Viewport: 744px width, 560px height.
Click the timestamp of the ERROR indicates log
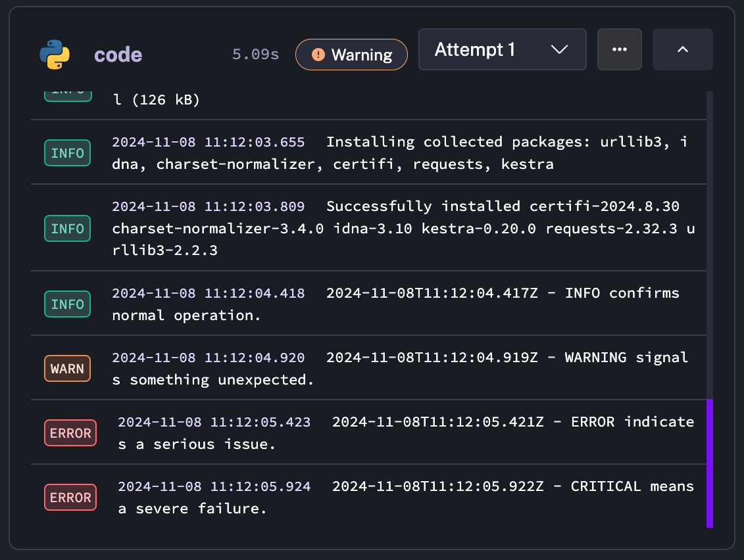(x=214, y=423)
